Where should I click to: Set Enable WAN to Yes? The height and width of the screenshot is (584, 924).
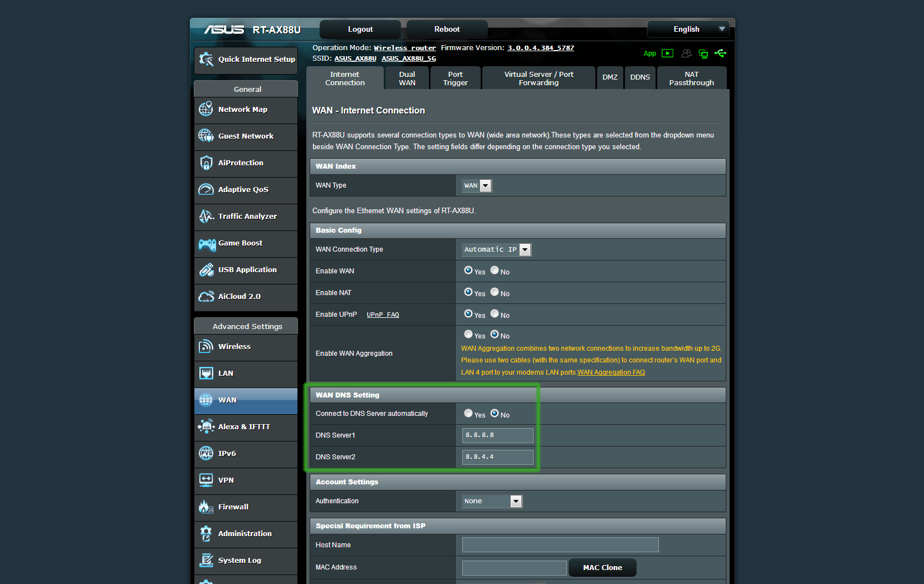click(x=468, y=270)
